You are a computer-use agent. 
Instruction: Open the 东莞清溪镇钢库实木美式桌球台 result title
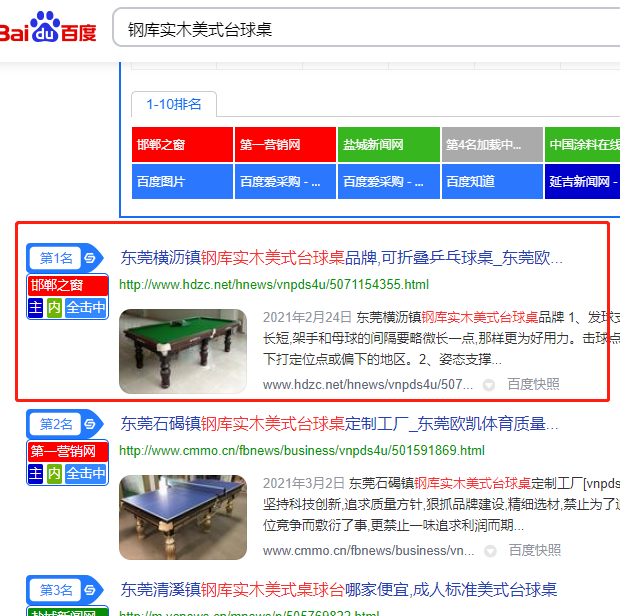(338, 590)
